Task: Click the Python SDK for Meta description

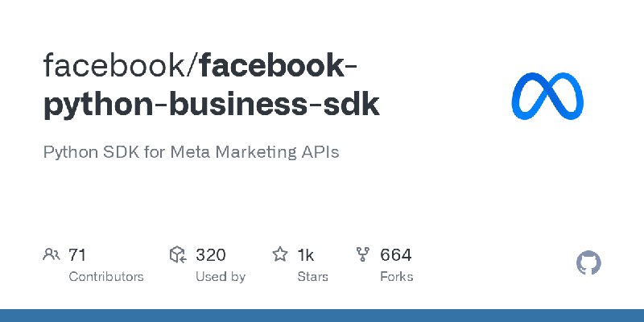Action: click(x=191, y=152)
